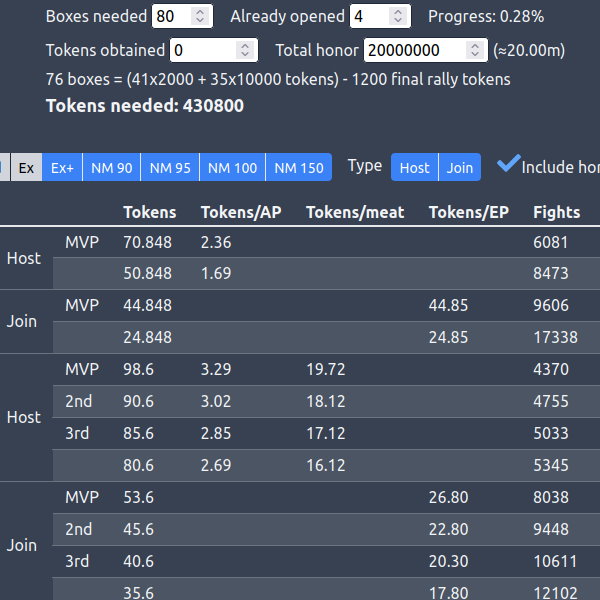Screen dimensions: 600x600
Task: Click into the Boxes needed number field
Action: (170, 16)
